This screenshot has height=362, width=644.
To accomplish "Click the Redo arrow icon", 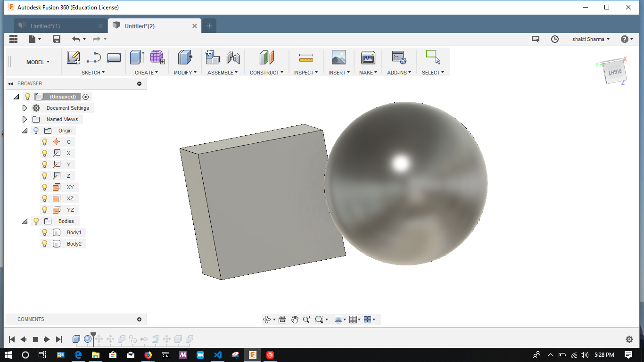I will [x=96, y=39].
